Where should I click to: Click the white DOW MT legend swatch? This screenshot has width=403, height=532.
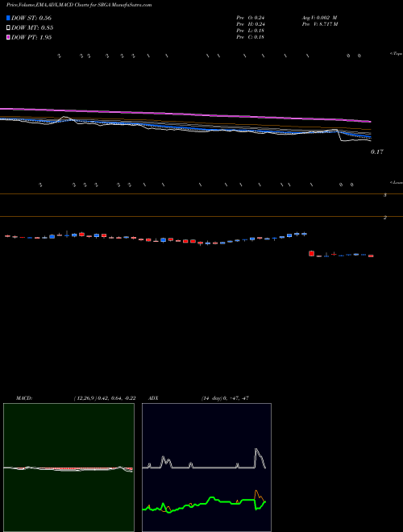[8, 28]
